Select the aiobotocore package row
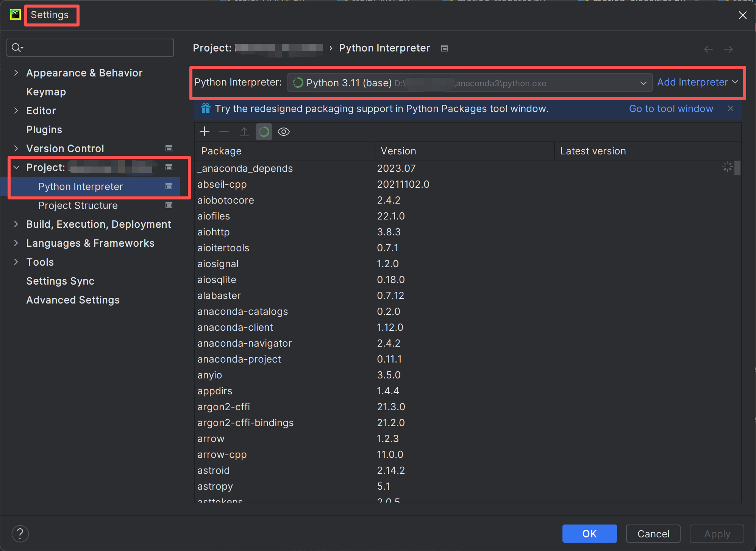Viewport: 756px width, 551px height. 465,200
